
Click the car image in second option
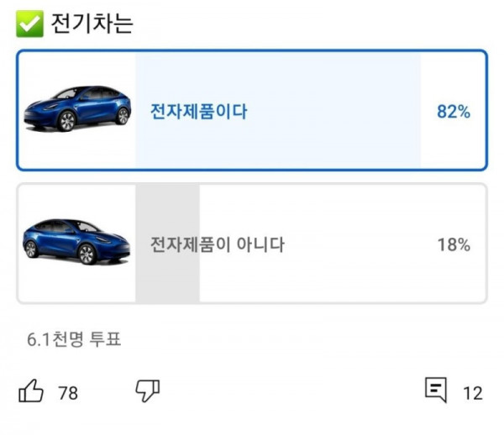pyautogui.click(x=77, y=243)
